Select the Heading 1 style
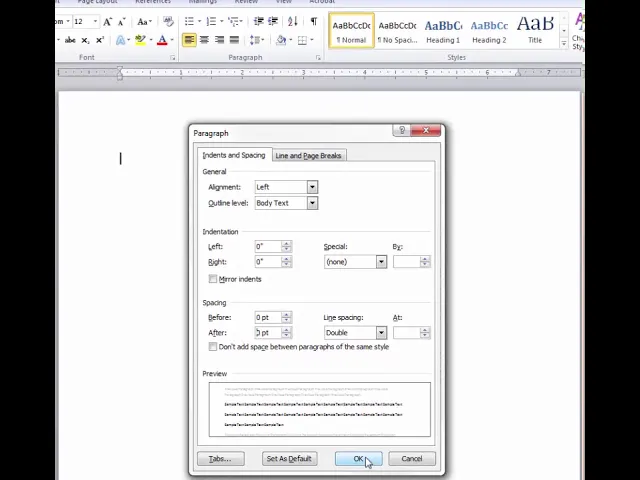This screenshot has width=640, height=480. (x=443, y=31)
